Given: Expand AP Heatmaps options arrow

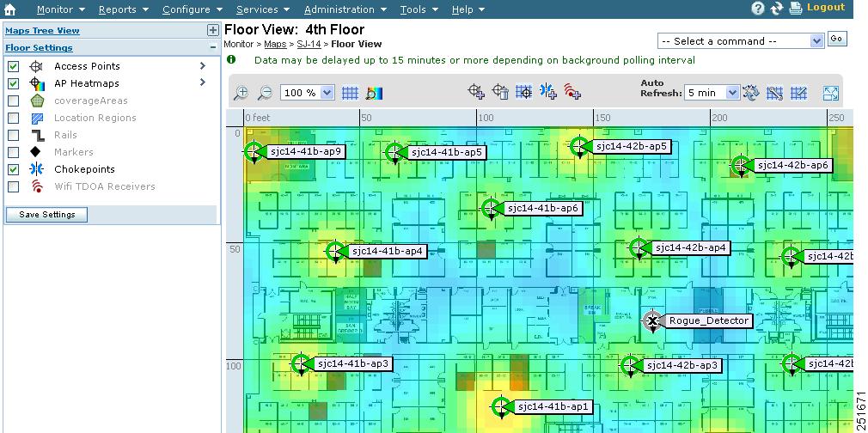Looking at the screenshot, I should [x=203, y=82].
